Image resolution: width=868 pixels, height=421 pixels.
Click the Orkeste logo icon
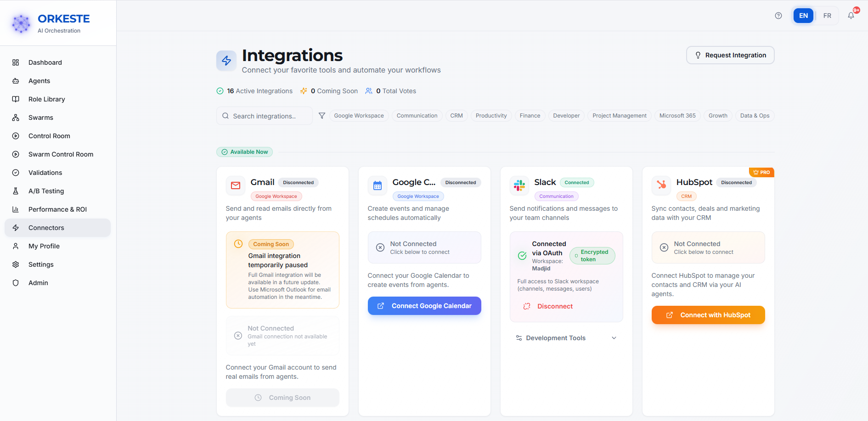[x=21, y=23]
